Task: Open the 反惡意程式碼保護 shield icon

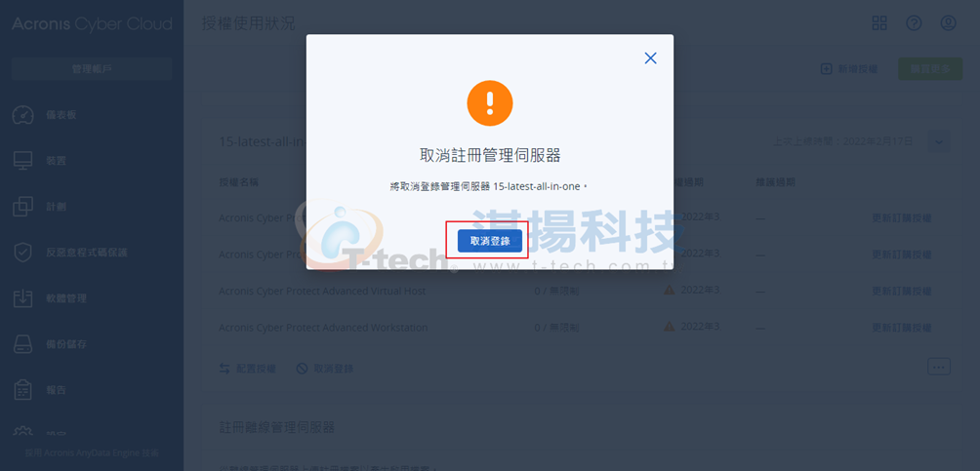Action: click(x=23, y=253)
